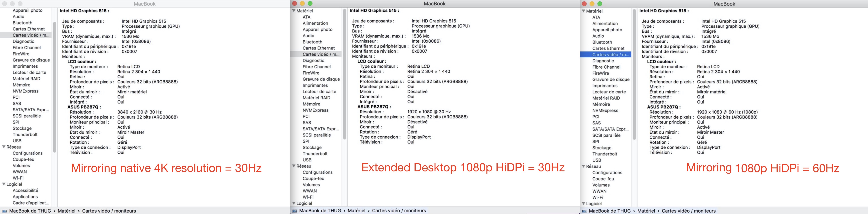Select SPI in the right window sidebar
Viewport: 868px width, 214px height.
coord(596,142)
